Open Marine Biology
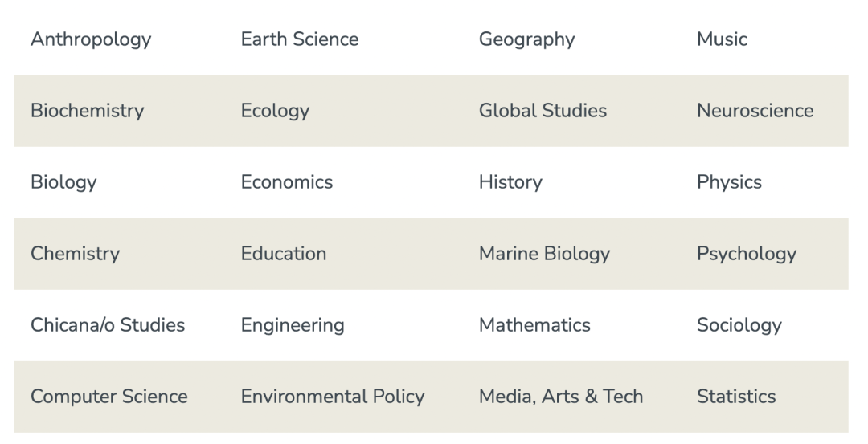Screen dimensions: 868x444 pyautogui.click(x=544, y=254)
